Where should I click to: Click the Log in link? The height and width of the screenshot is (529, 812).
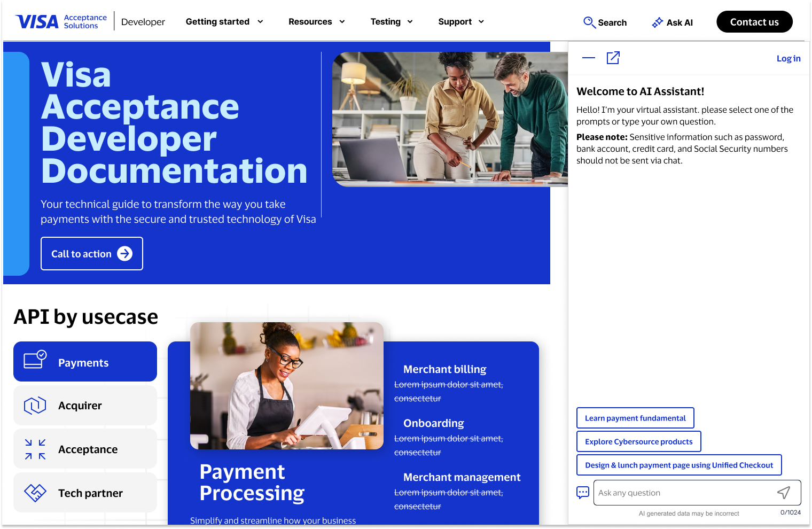788,58
